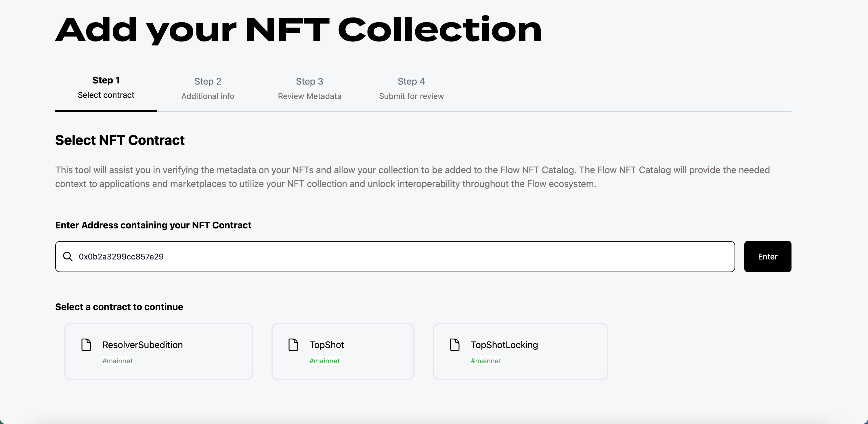Click 'Select a contract to continue' label
The image size is (868, 424).
(119, 307)
